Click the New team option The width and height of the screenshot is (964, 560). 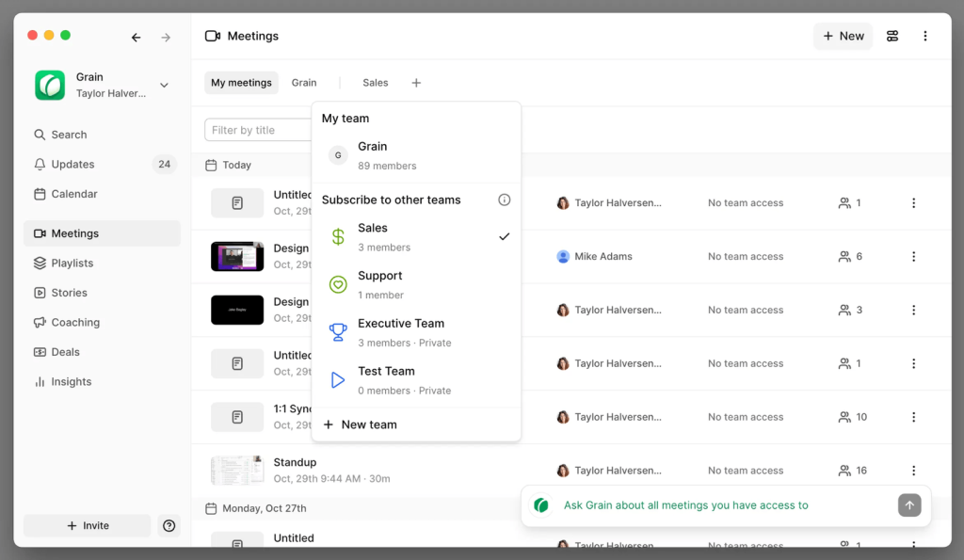(x=416, y=424)
